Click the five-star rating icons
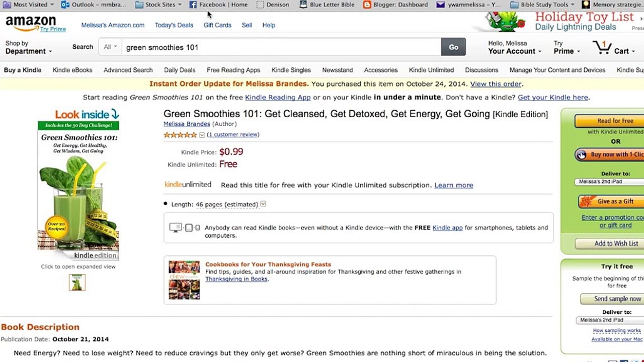 click(180, 135)
